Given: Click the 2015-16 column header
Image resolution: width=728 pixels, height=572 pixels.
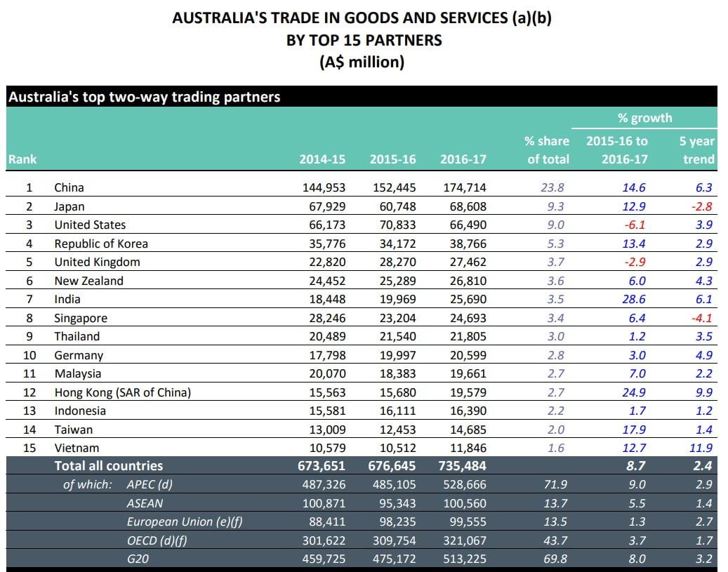Looking at the screenshot, I should coord(393,159).
